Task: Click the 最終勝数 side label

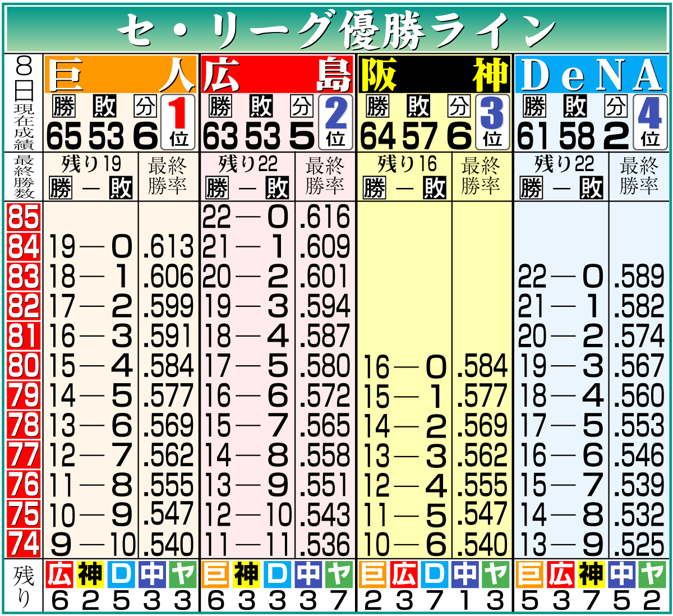Action: [x=24, y=177]
